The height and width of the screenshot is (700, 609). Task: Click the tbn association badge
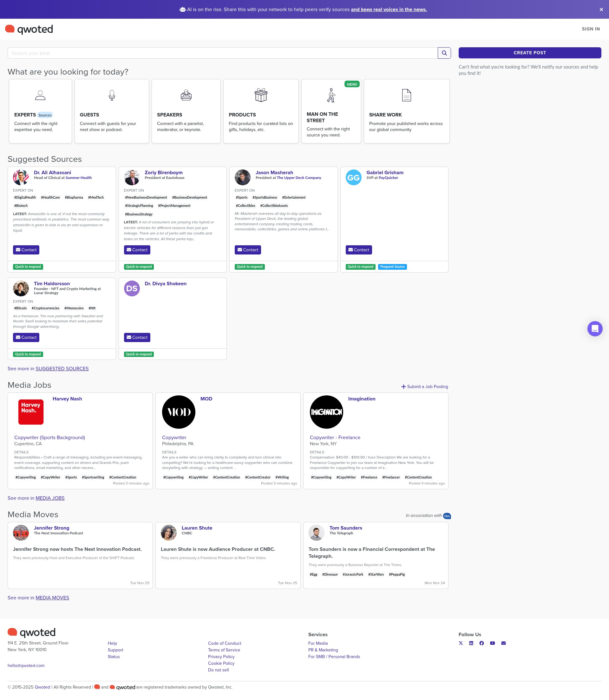(x=447, y=516)
